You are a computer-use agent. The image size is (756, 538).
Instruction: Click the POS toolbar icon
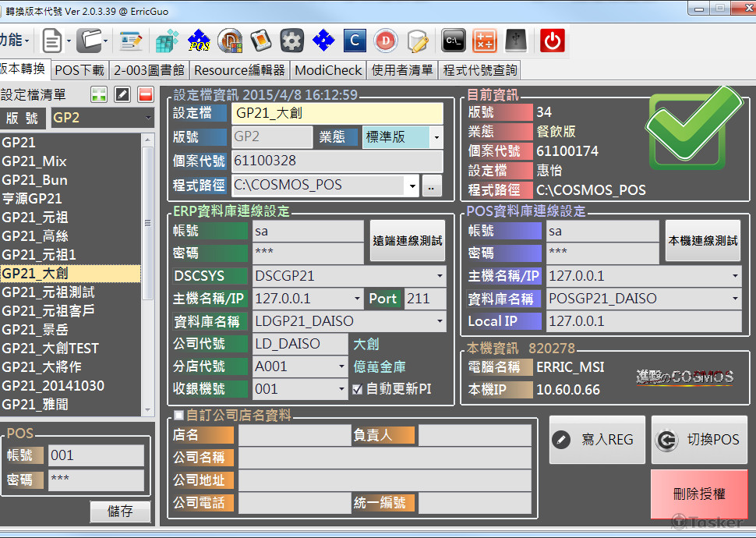199,41
